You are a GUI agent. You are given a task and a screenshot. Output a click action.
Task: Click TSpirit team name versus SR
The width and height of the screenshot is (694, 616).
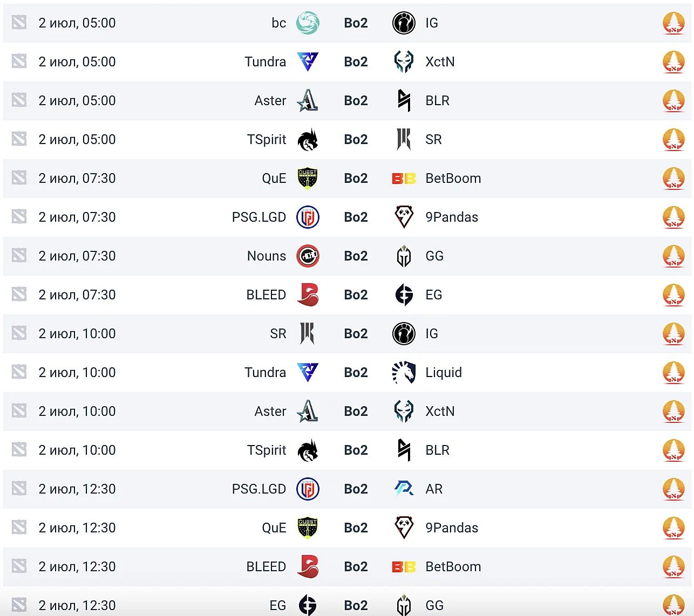click(x=267, y=140)
